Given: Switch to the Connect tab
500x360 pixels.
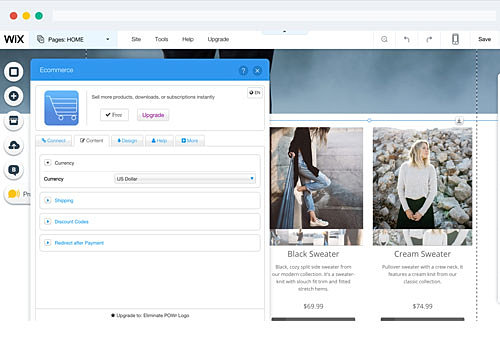Looking at the screenshot, I should click(54, 141).
